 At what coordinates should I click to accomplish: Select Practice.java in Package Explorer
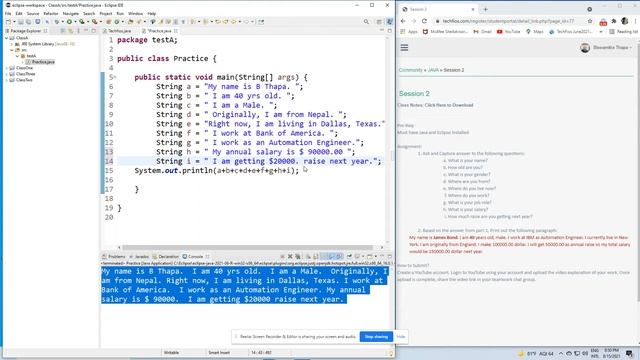coord(40,62)
